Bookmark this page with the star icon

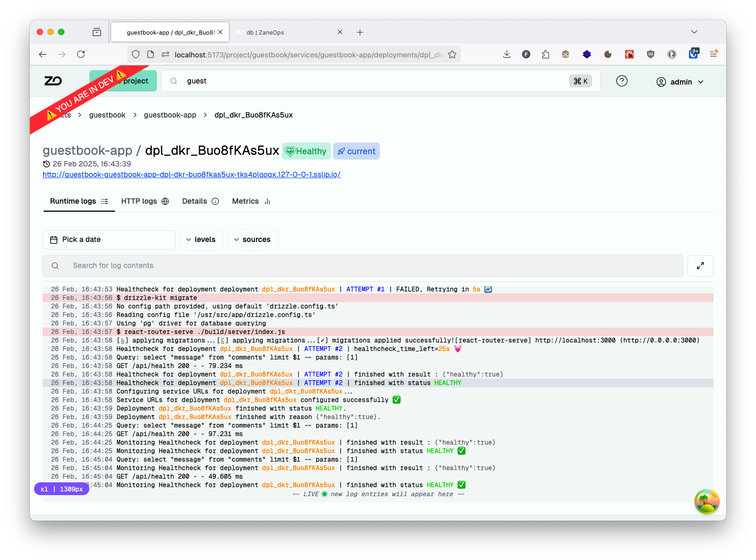pyautogui.click(x=452, y=54)
